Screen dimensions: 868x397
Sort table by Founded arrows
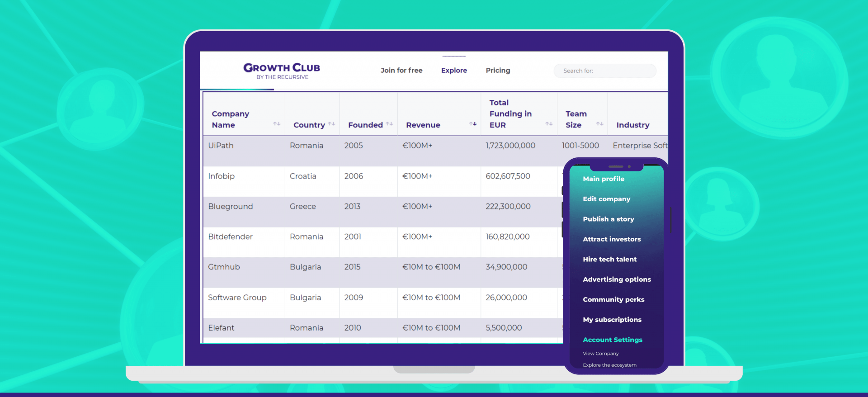click(x=389, y=124)
